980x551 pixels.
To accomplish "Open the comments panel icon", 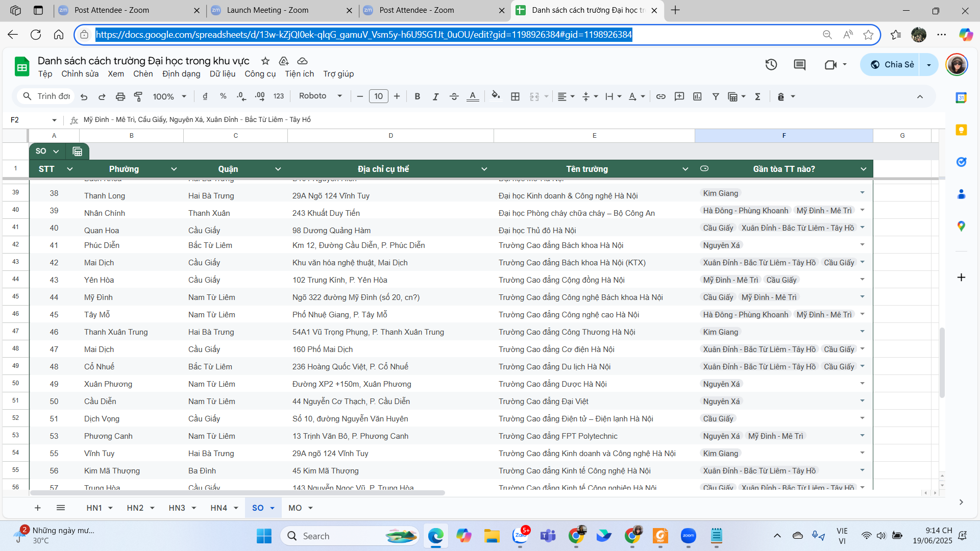I will (x=799, y=65).
